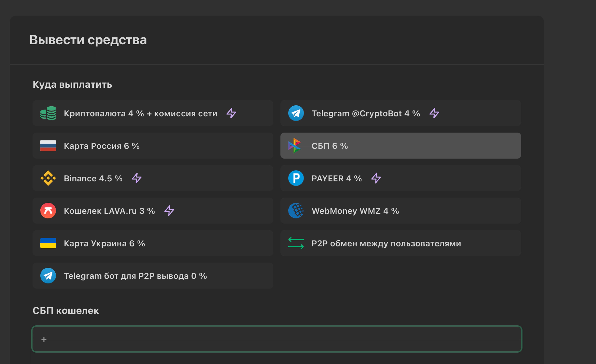
Task: Click the WebMoney globe icon
Action: click(296, 211)
